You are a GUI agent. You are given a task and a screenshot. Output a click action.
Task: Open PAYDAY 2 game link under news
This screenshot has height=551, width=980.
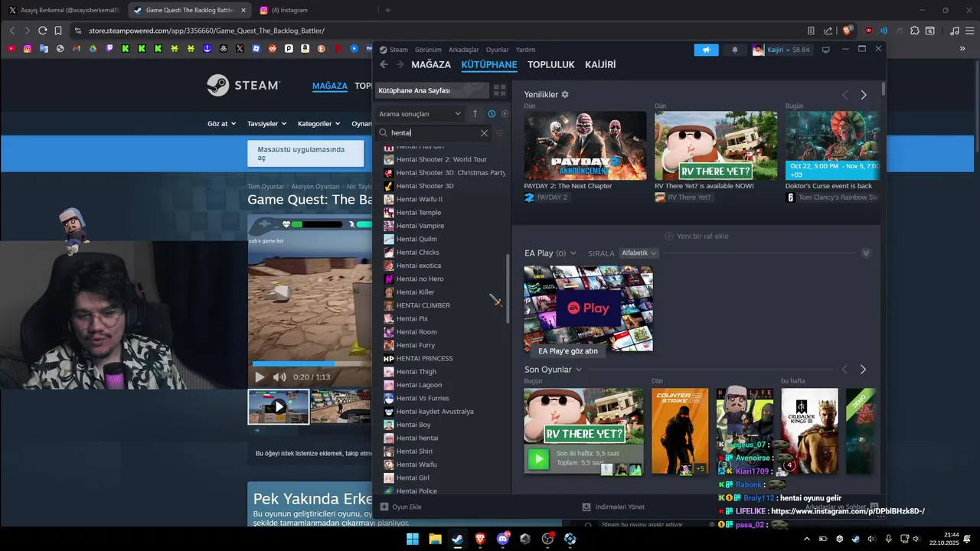pos(546,197)
